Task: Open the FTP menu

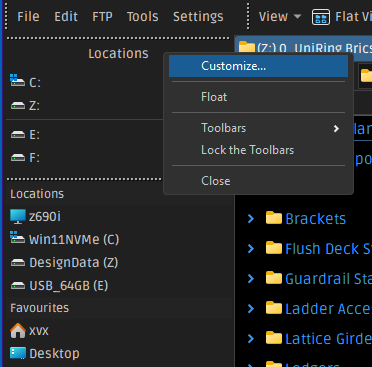Action: [x=102, y=16]
